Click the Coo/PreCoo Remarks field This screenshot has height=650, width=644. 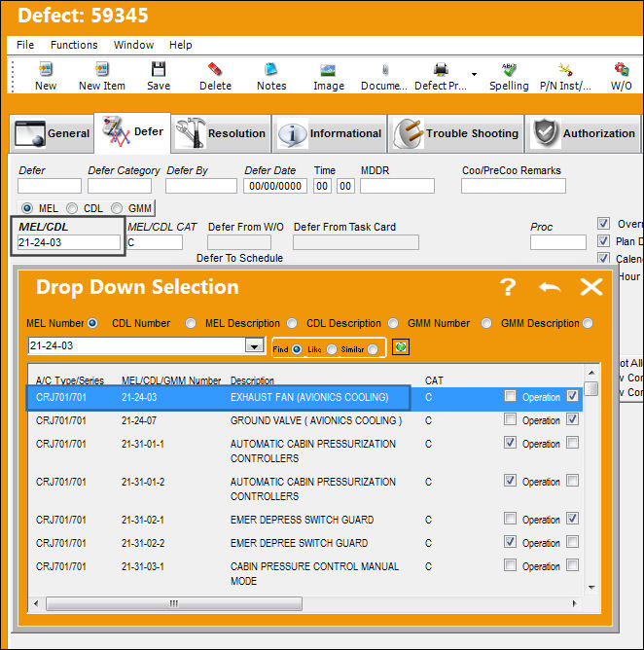[x=514, y=186]
